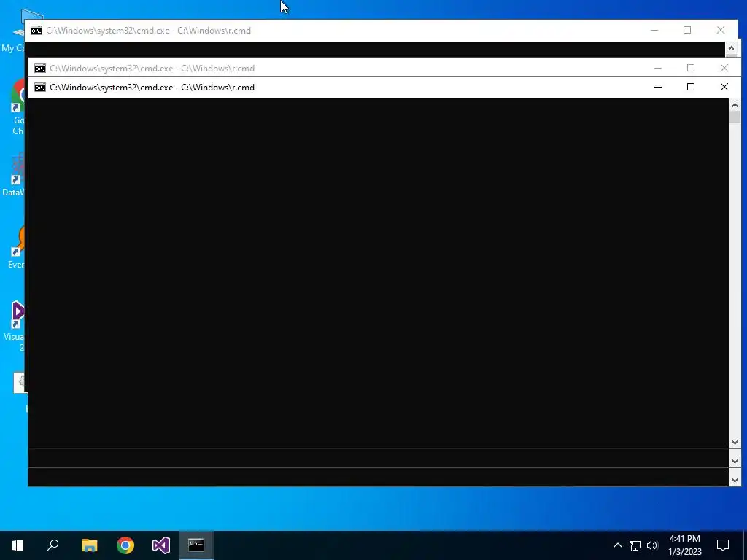Viewport: 747px width, 560px height.
Task: Maximize the front cmd window
Action: 691,87
